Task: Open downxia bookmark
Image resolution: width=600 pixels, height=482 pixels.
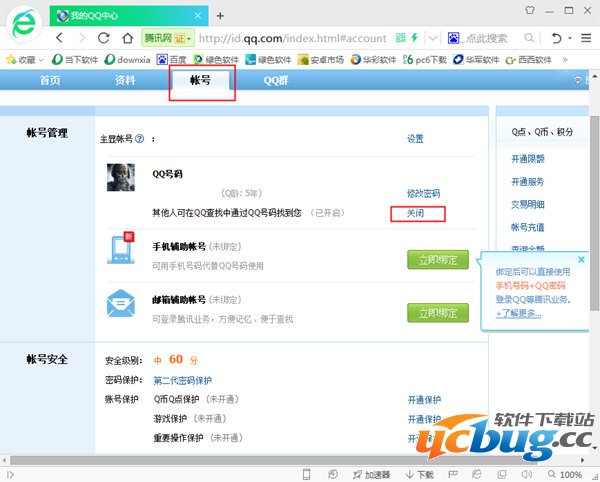Action: tap(127, 60)
